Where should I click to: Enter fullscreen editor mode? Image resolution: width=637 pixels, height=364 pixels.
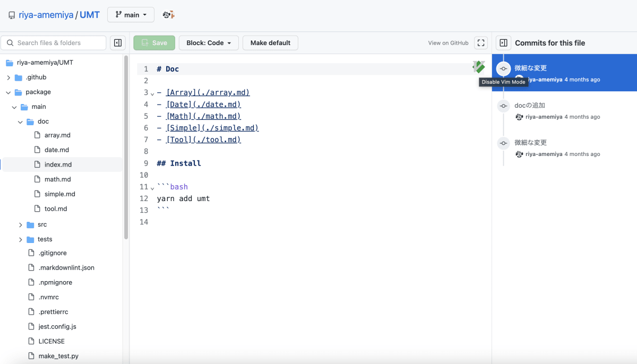click(x=480, y=43)
